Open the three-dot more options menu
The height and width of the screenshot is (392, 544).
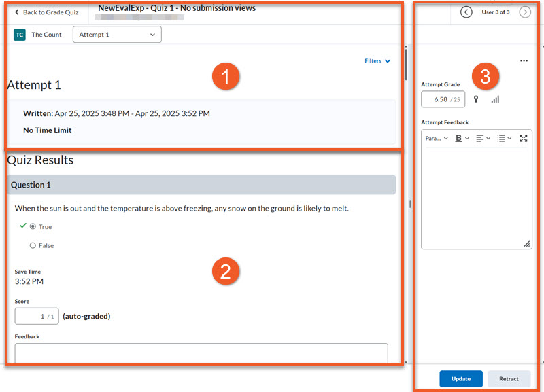[524, 61]
